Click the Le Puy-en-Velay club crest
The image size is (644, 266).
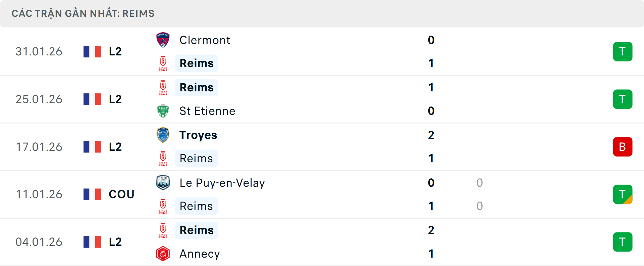[x=163, y=183]
